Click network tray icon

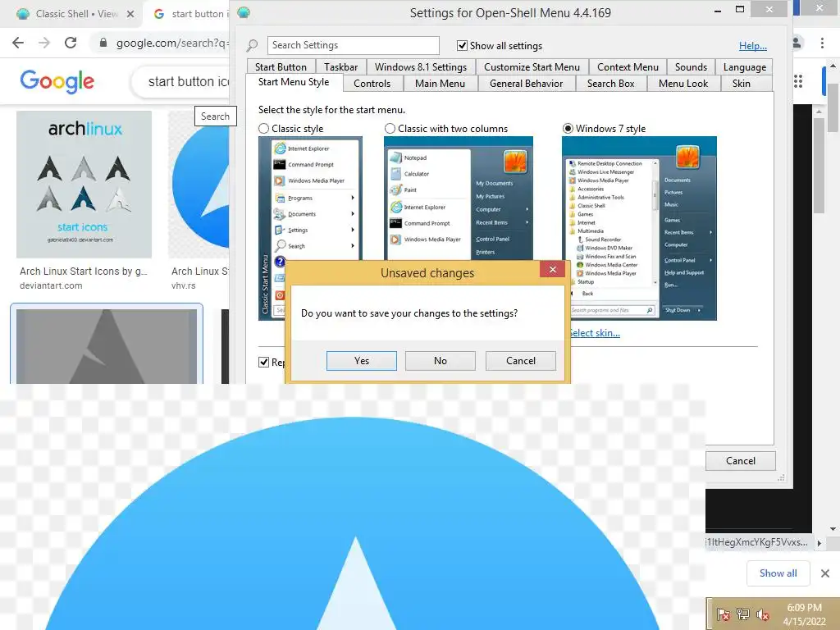743,614
